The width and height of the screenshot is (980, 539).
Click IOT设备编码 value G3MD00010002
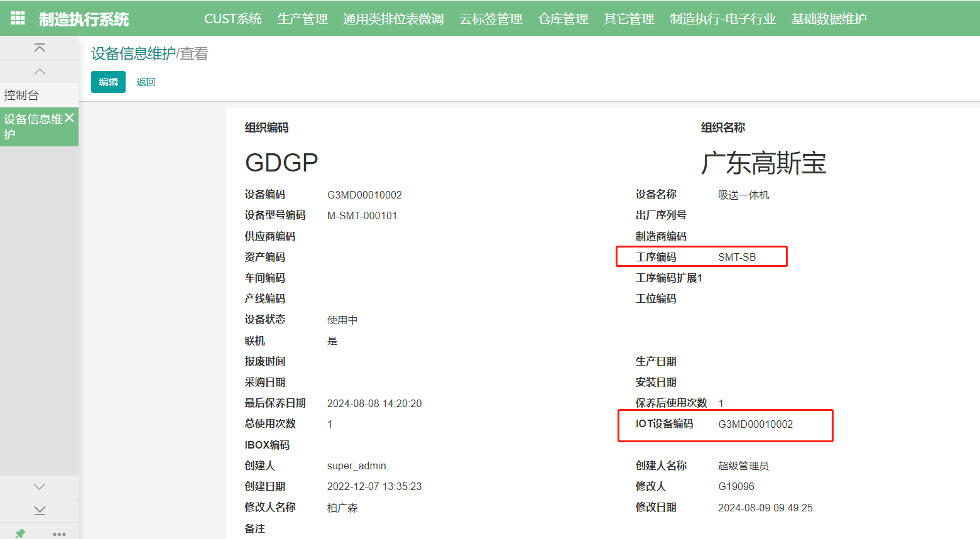coord(756,424)
